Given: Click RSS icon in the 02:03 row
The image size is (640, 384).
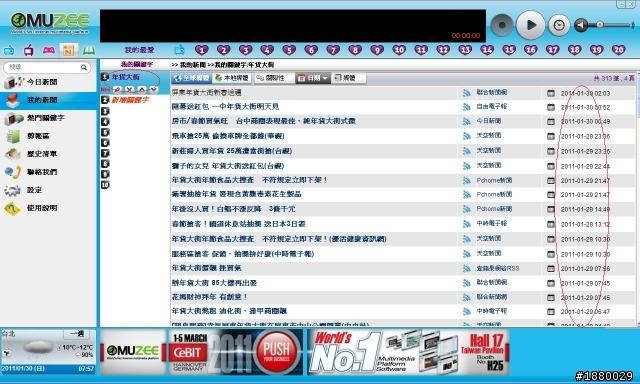Looking at the screenshot, I should [x=467, y=93].
